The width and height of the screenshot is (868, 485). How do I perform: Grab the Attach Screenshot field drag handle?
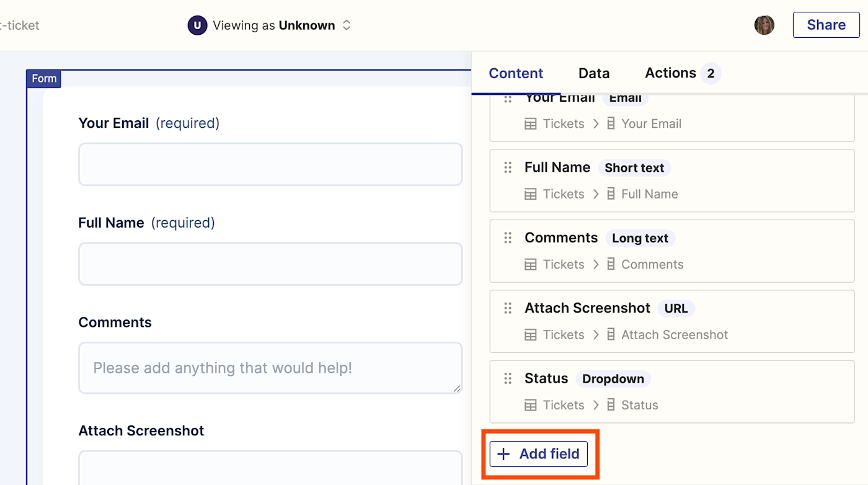(x=508, y=308)
